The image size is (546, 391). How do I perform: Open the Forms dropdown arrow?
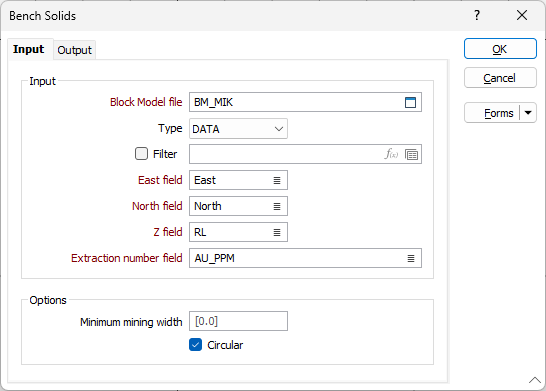click(x=528, y=113)
